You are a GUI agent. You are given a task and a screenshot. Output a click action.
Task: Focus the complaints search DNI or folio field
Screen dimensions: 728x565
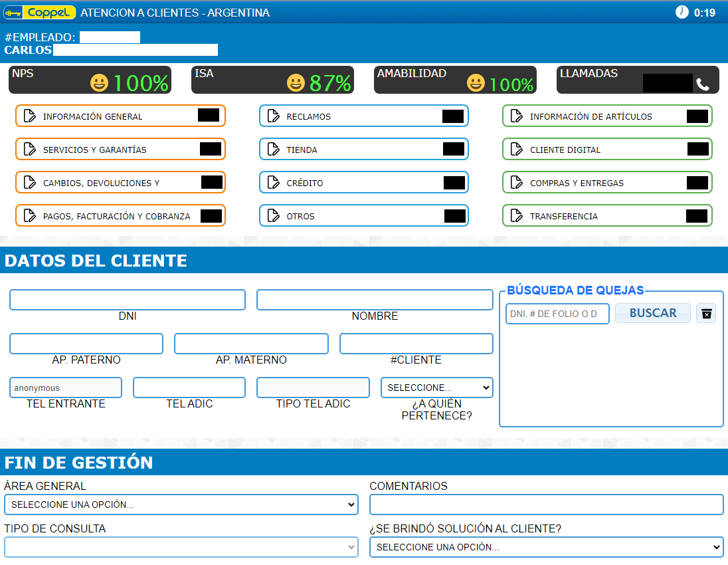[x=557, y=314]
